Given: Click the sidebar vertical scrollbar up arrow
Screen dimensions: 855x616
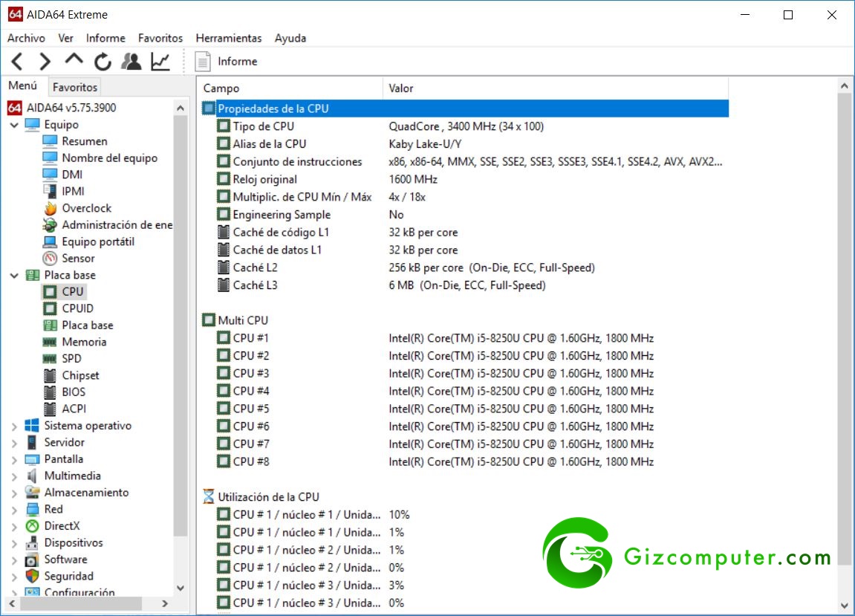Looking at the screenshot, I should 181,108.
